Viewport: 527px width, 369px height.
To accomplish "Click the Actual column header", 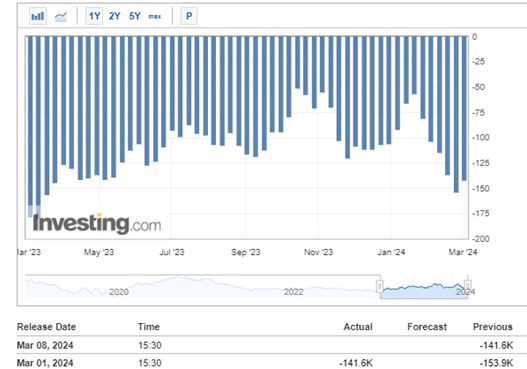I will tap(358, 327).
